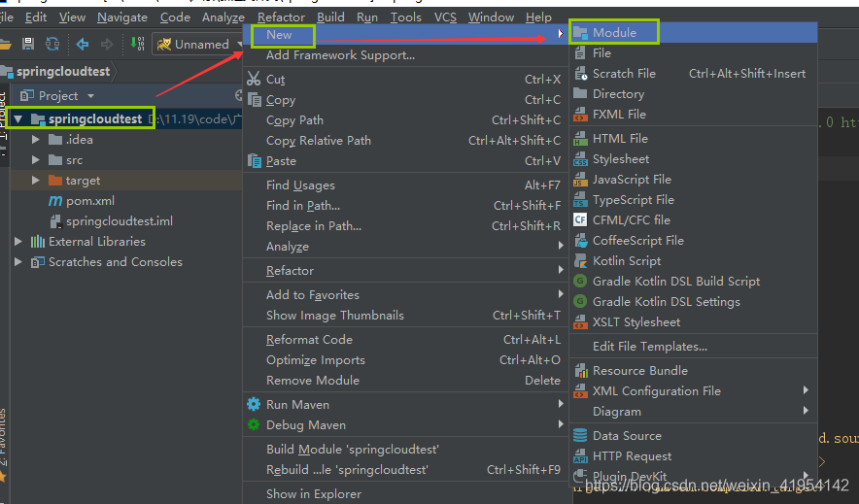Open XML Configuration File submenu
Viewport: 859px width, 504px height.
click(693, 390)
